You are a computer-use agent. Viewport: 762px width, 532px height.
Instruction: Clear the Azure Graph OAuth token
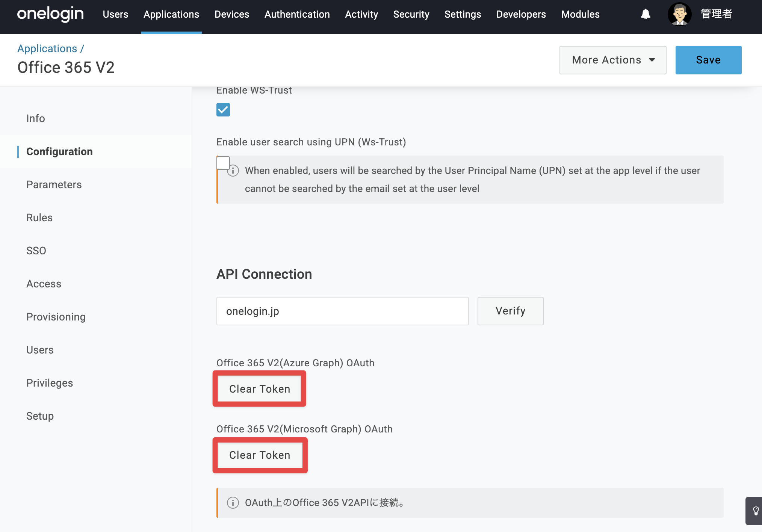(x=260, y=389)
